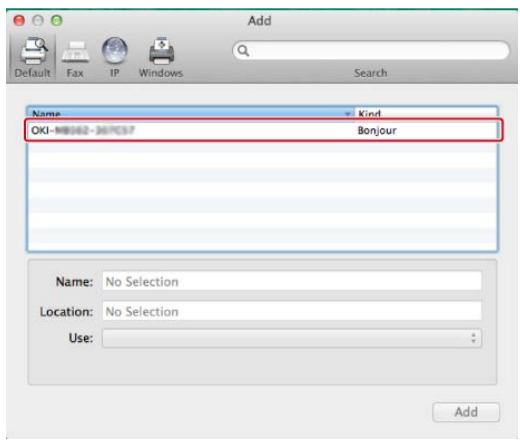
Task: Click the magnifying glass in Search
Action: click(243, 51)
